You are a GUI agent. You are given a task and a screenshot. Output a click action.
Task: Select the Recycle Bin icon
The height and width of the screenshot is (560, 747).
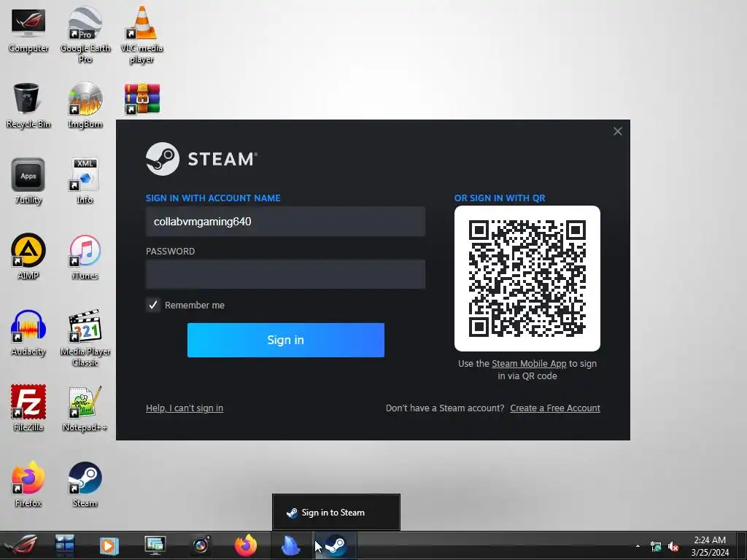click(x=28, y=105)
